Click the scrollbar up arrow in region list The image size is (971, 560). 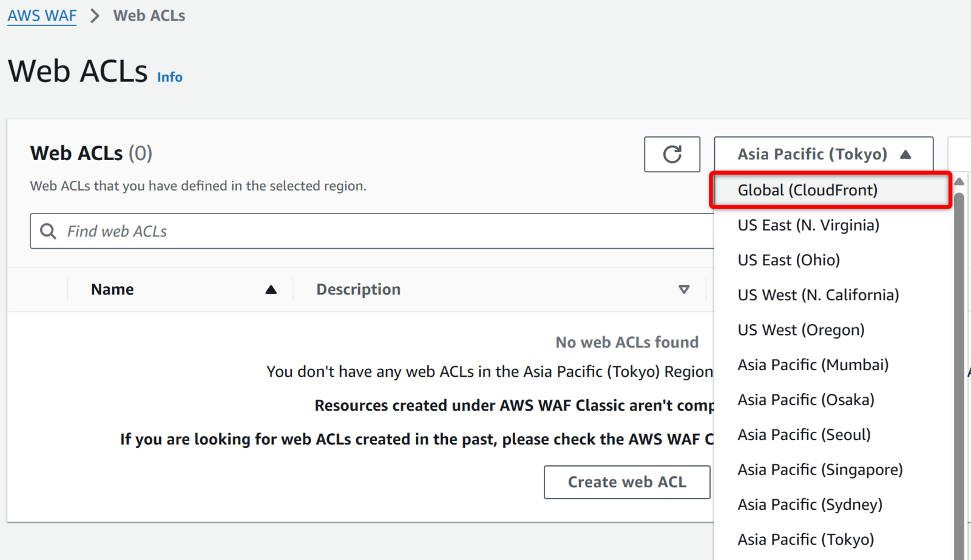point(959,181)
